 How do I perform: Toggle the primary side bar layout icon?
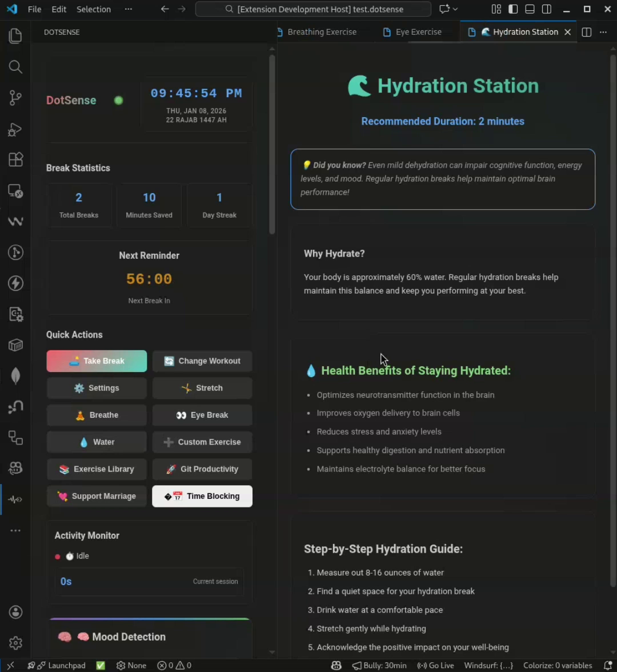click(513, 9)
